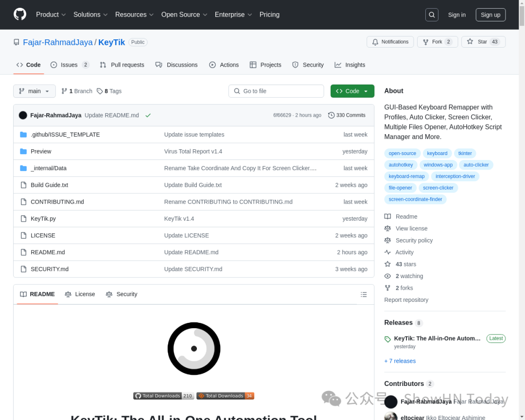
Task: Click the Report repository link
Action: click(406, 300)
